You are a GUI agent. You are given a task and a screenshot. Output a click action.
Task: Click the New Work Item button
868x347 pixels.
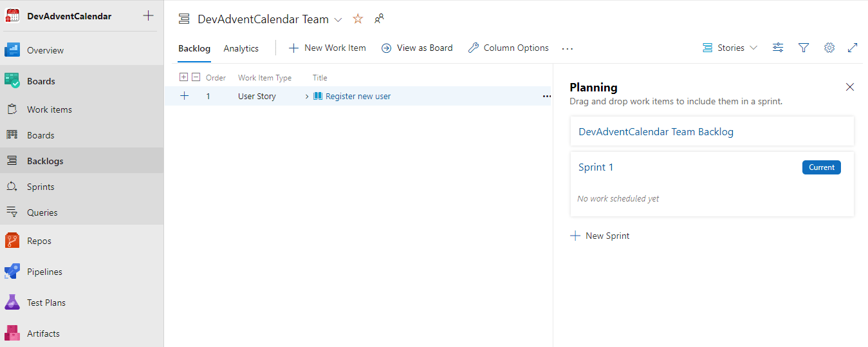click(327, 48)
